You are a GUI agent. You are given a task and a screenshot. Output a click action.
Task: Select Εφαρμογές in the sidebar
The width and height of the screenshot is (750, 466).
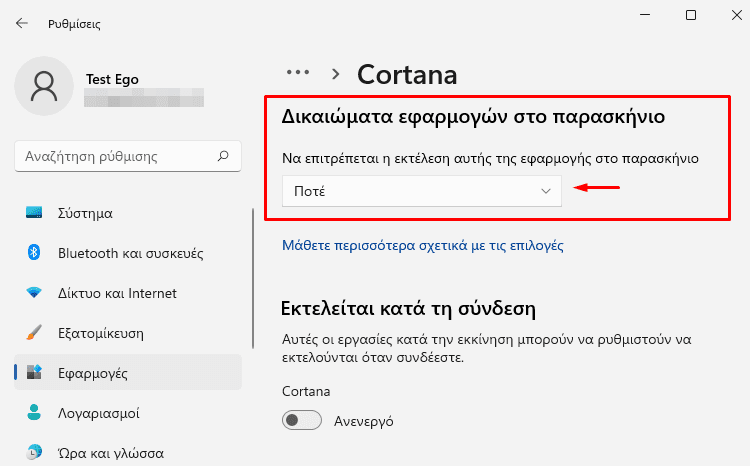(128, 372)
